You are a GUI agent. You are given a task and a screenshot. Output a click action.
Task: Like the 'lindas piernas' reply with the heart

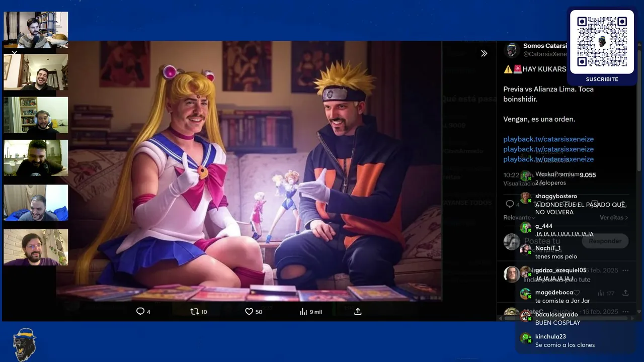pos(577,293)
